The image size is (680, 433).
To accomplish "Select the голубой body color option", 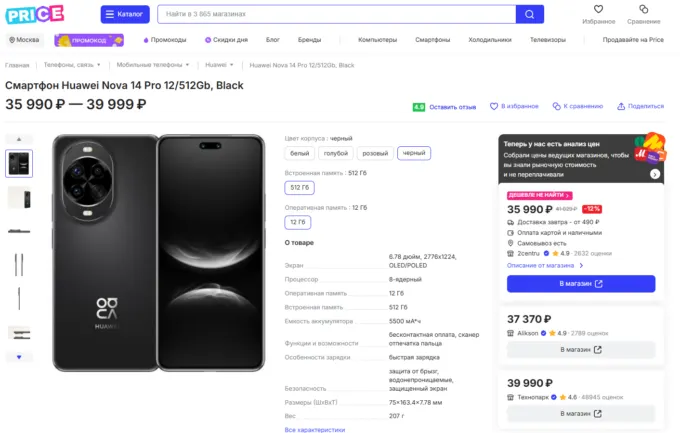I will (337, 153).
